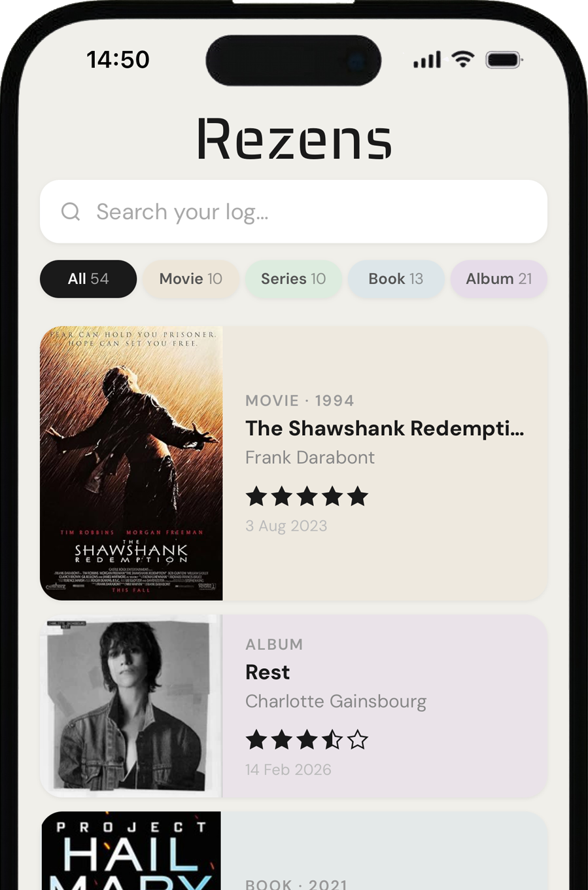Image resolution: width=588 pixels, height=890 pixels.
Task: Tap the first star on Shawshank rating
Action: 256,497
